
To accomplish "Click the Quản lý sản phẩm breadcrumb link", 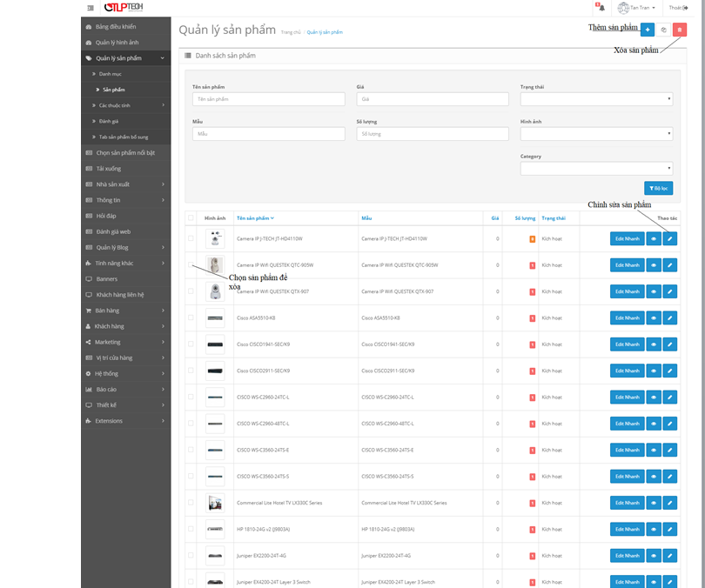I will pyautogui.click(x=325, y=32).
